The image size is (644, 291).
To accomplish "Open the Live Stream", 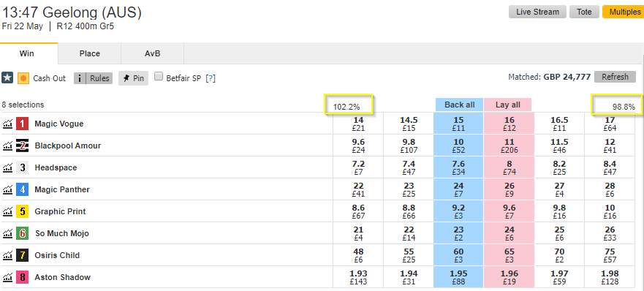I will [537, 12].
